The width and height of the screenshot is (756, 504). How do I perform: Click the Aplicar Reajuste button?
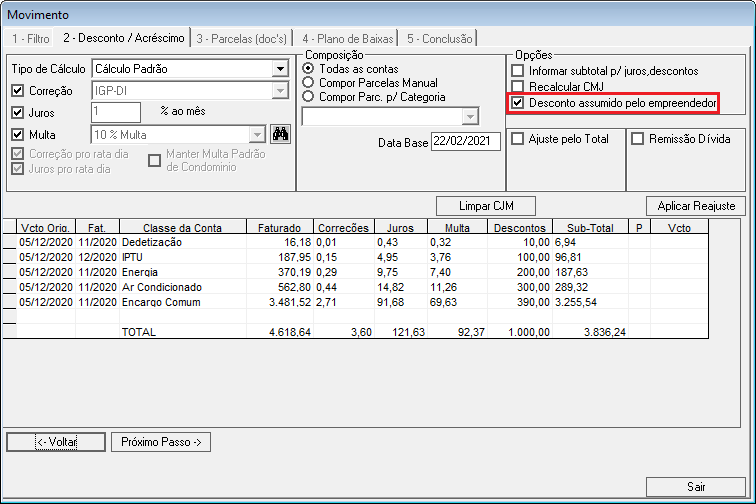[x=696, y=206]
